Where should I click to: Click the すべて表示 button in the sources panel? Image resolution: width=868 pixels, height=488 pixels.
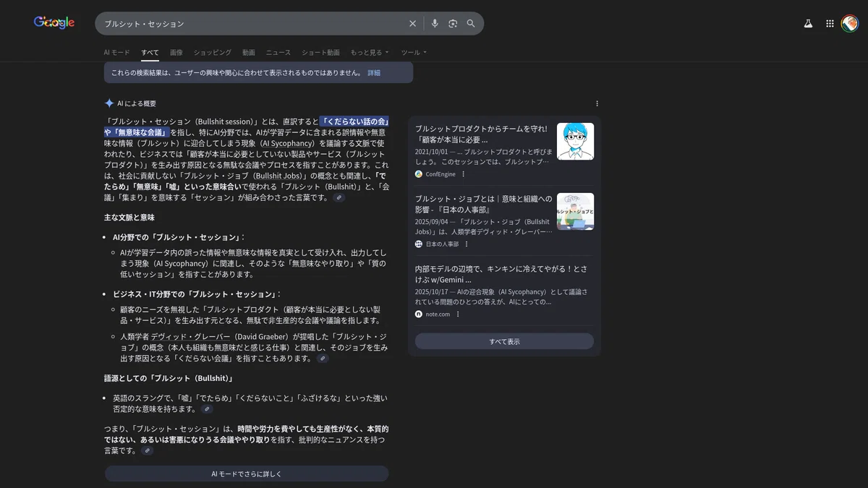pyautogui.click(x=504, y=341)
